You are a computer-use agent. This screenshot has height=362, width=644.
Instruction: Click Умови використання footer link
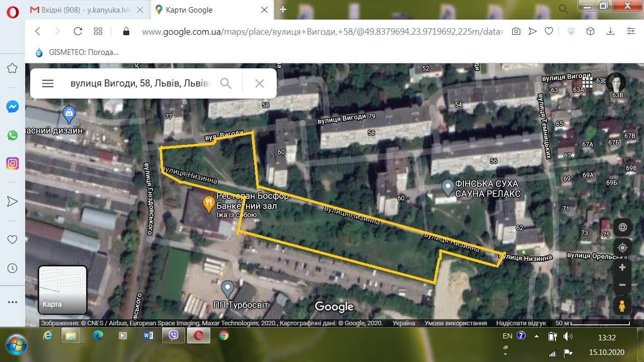pyautogui.click(x=455, y=323)
